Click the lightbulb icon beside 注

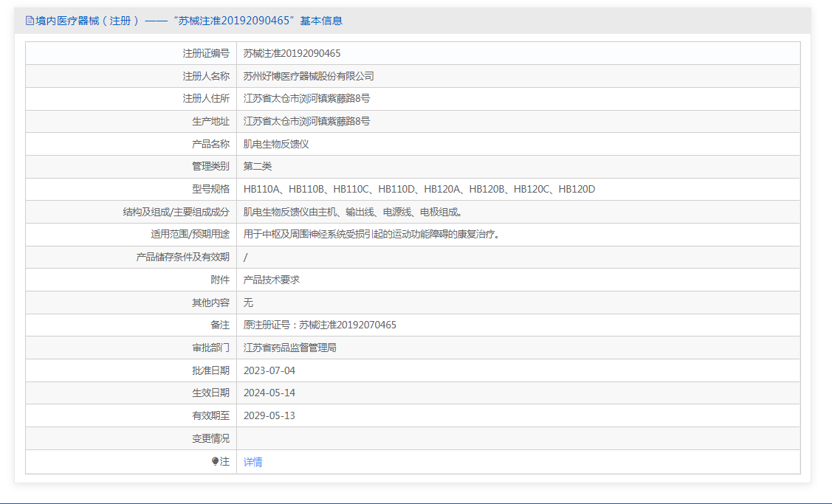215,461
